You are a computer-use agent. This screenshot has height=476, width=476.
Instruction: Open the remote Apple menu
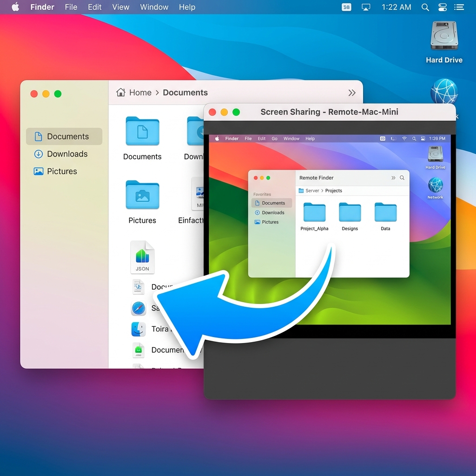(x=217, y=139)
